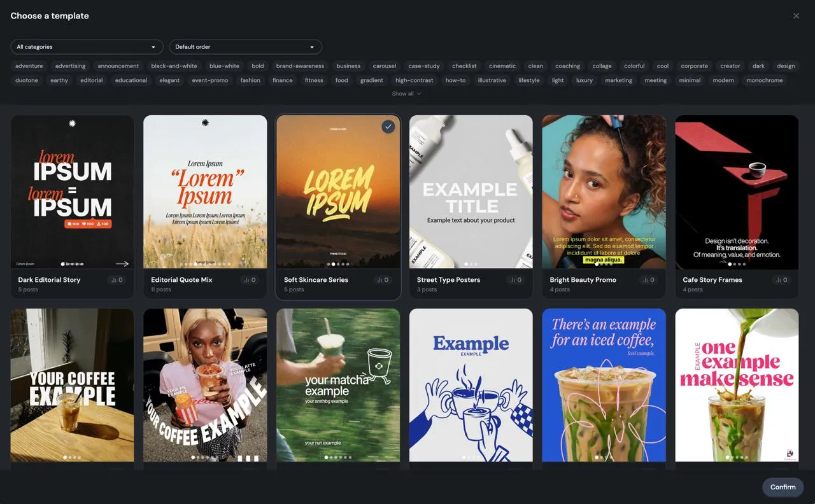Confirm the template selection
The width and height of the screenshot is (815, 504).
(783, 487)
